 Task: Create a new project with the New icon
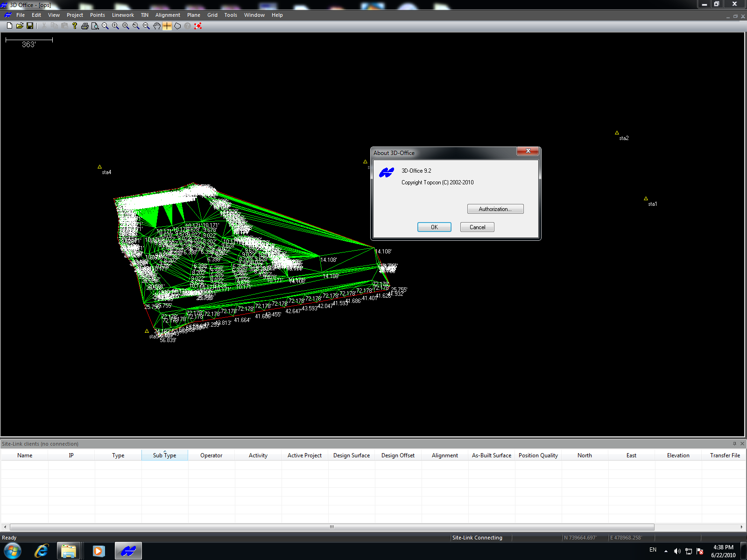click(x=9, y=26)
